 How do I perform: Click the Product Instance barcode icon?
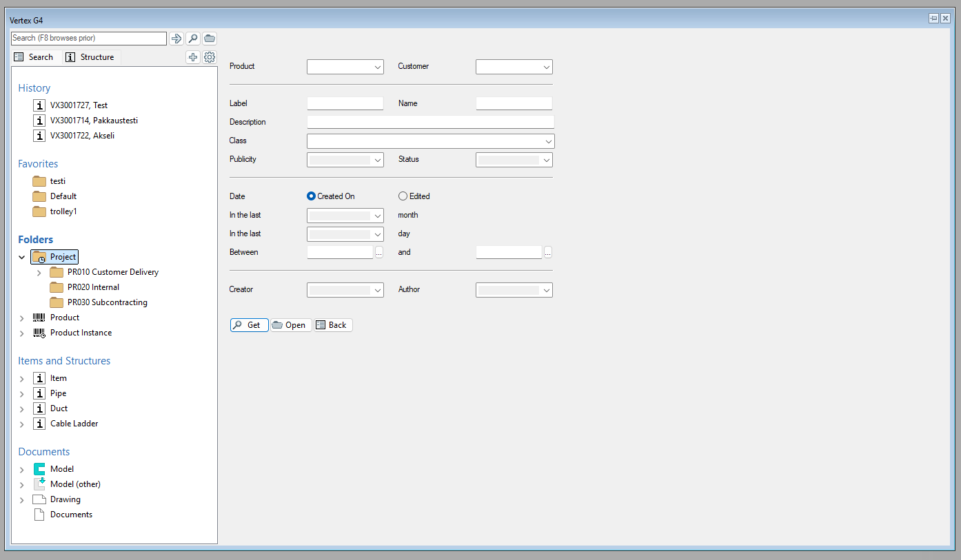(x=39, y=333)
